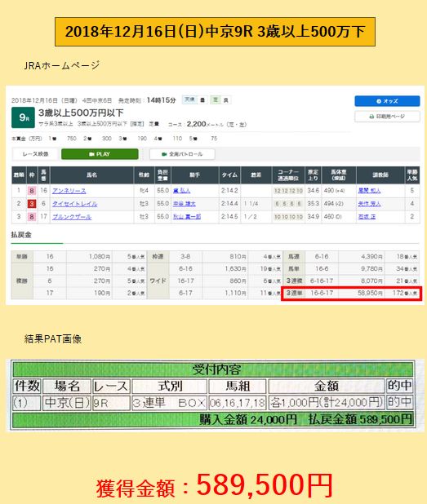Click course distance 2,200 text
This screenshot has width=427, height=504.
click(x=196, y=124)
